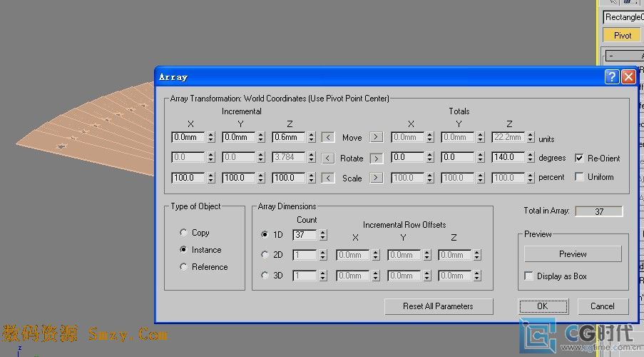Click the 1D Count spinner arrows
644x357 pixels.
tap(323, 235)
